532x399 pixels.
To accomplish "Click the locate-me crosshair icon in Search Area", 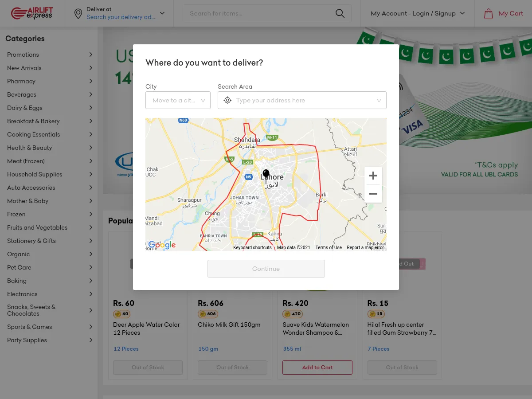I will point(227,100).
